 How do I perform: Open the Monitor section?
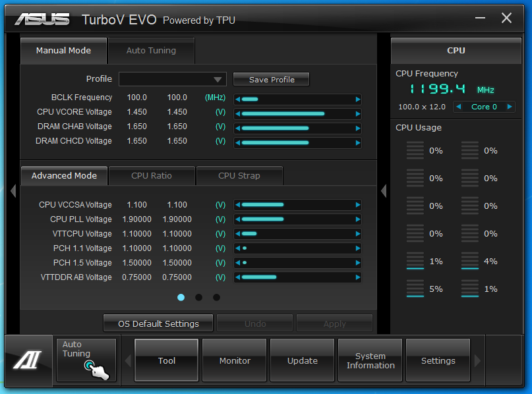coord(235,360)
